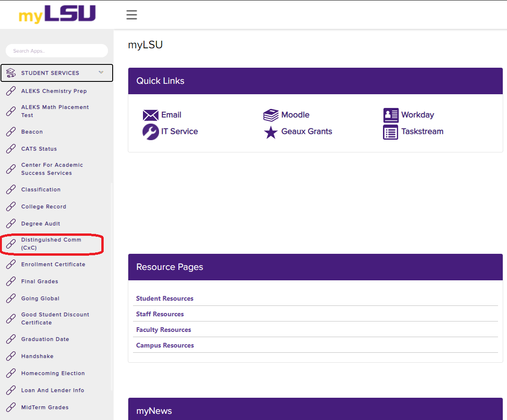Click the Email envelope icon

tap(151, 115)
